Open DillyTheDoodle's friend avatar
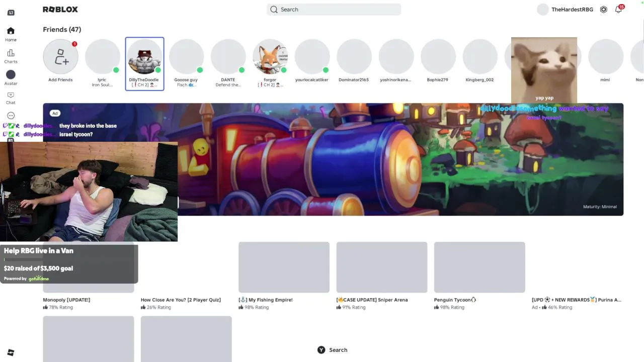Image resolution: width=644 pixels, height=362 pixels. click(144, 57)
